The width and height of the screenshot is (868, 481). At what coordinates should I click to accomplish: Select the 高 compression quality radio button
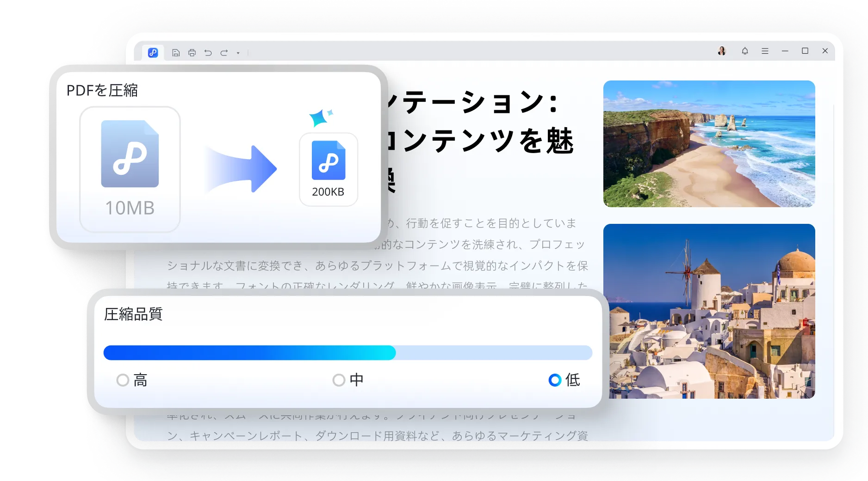click(x=123, y=380)
